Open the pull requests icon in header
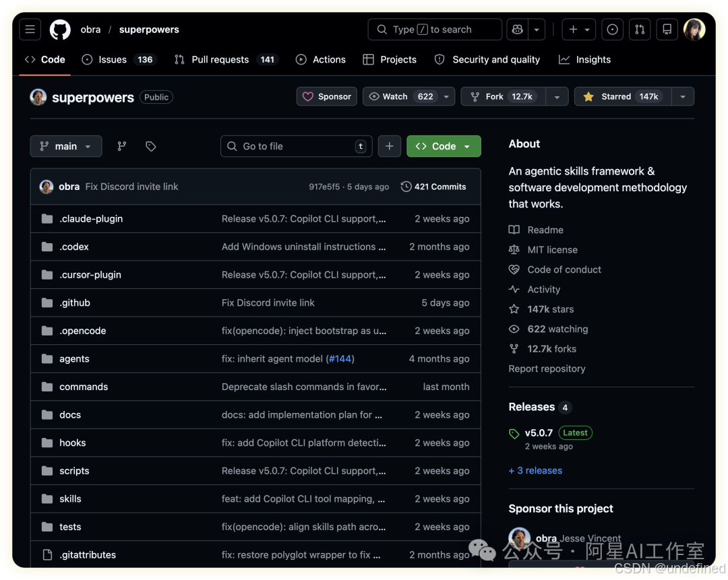This screenshot has width=728, height=580. [640, 30]
